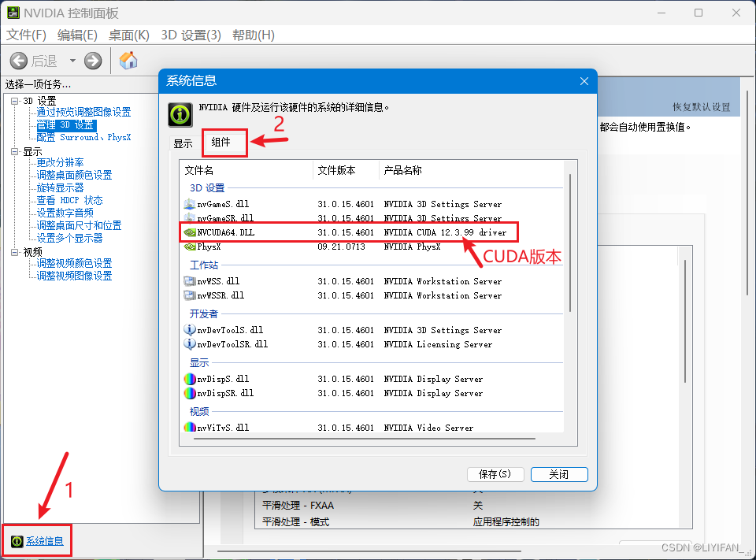Collapse the 3D 设置 tree node
Screen dimensions: 756x560
coord(14,101)
